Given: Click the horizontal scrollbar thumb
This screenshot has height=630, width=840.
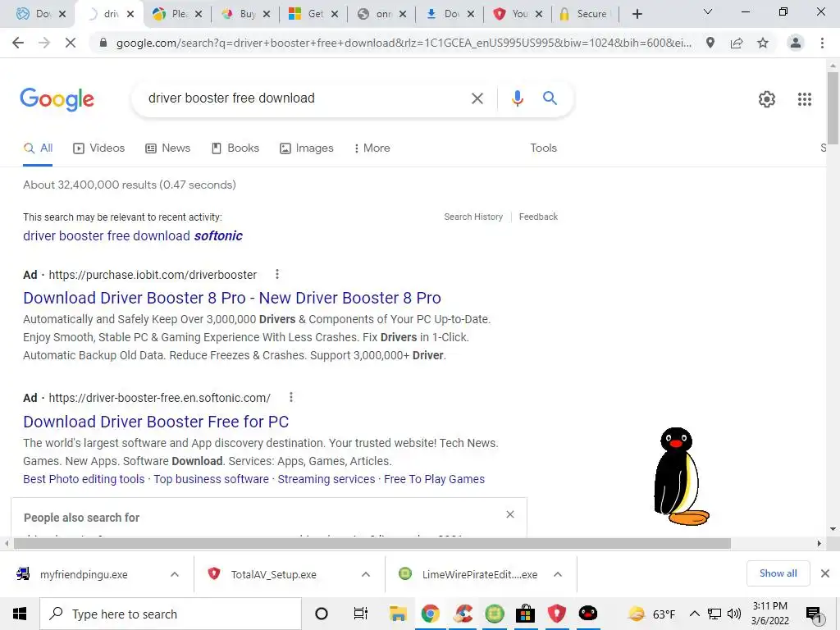Looking at the screenshot, I should [372, 544].
